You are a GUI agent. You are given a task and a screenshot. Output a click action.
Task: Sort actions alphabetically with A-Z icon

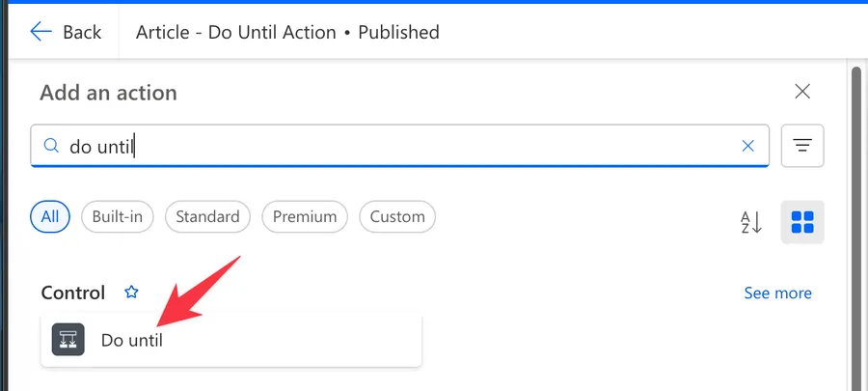[x=751, y=222]
